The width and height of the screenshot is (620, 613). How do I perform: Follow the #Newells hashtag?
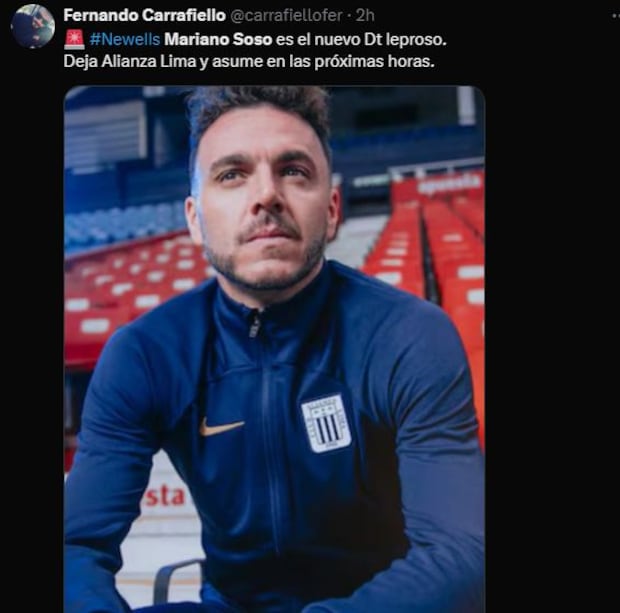[x=125, y=40]
